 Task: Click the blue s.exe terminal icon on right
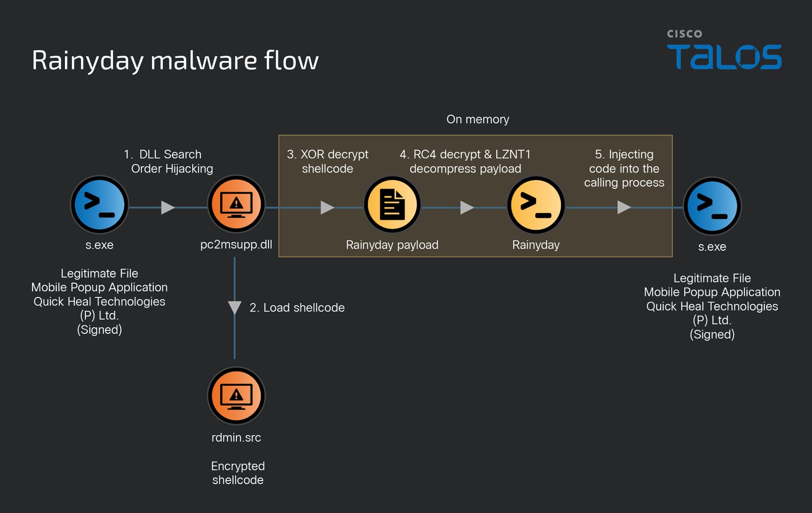[713, 206]
